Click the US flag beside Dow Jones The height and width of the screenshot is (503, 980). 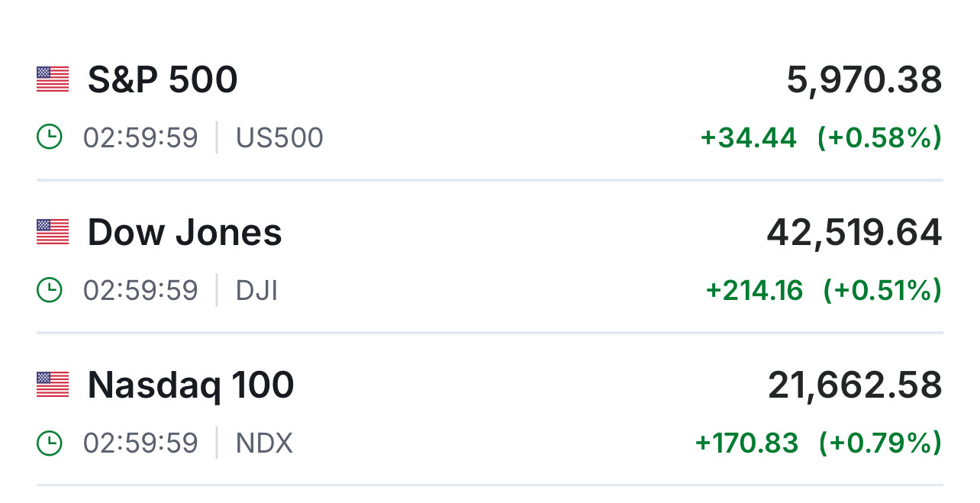pos(53,232)
